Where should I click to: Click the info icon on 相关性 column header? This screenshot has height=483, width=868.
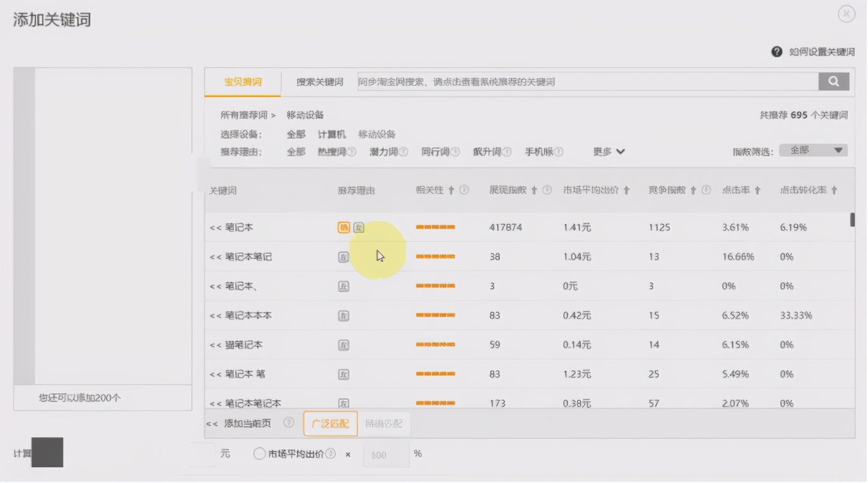462,189
